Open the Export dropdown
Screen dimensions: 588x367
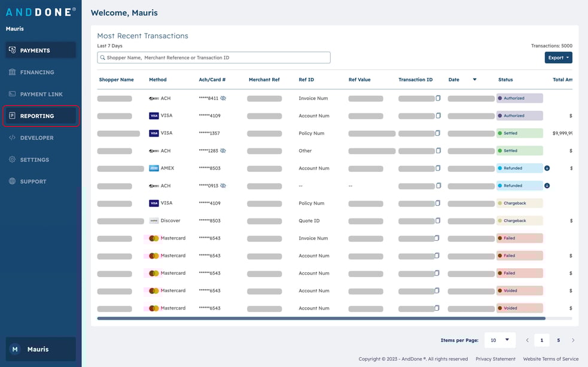[558, 57]
